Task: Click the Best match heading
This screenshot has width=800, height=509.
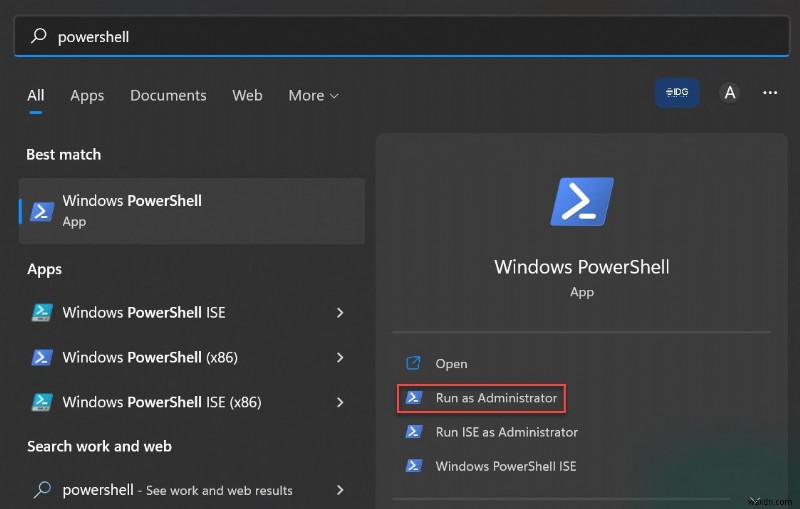Action: click(64, 155)
